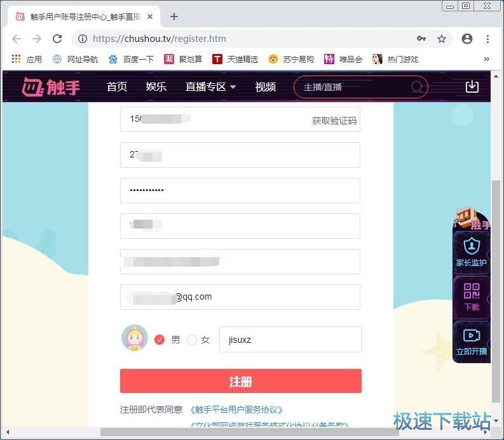The height and width of the screenshot is (440, 504).
Task: Open new tab with plus button
Action: click(x=174, y=17)
